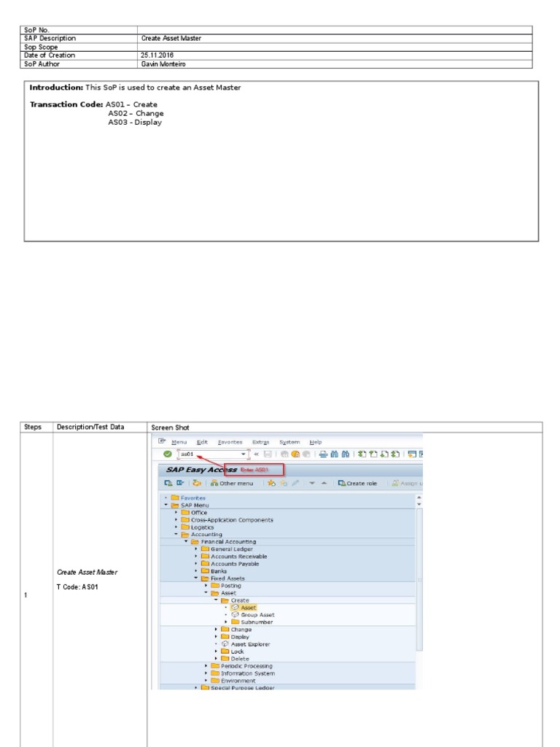Click the tree scrollbar up arrow
560x747 pixels.
tap(419, 498)
